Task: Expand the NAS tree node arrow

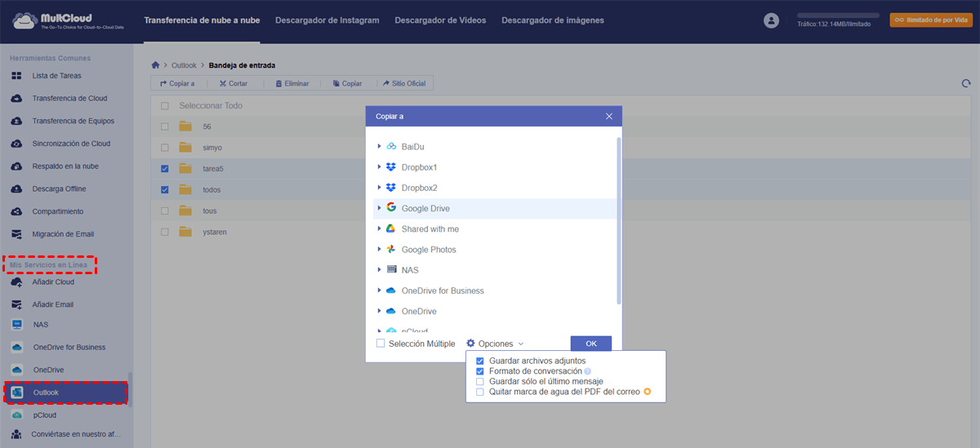Action: click(380, 270)
